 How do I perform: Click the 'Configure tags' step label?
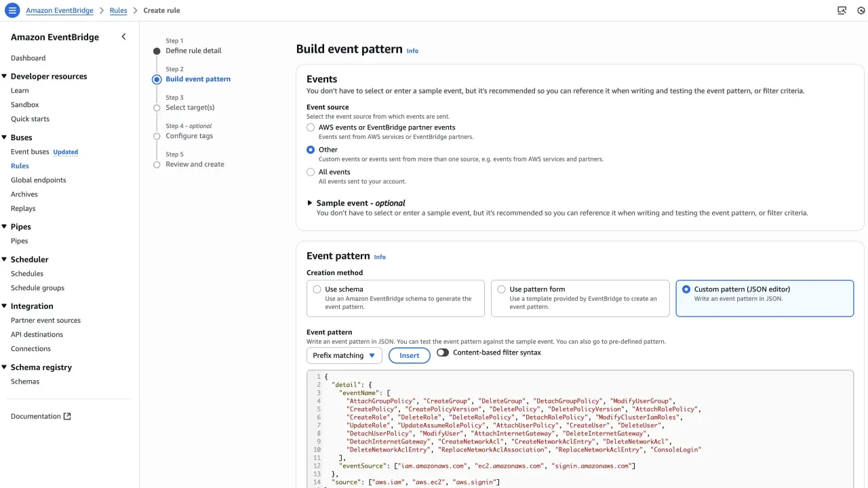pyautogui.click(x=189, y=136)
